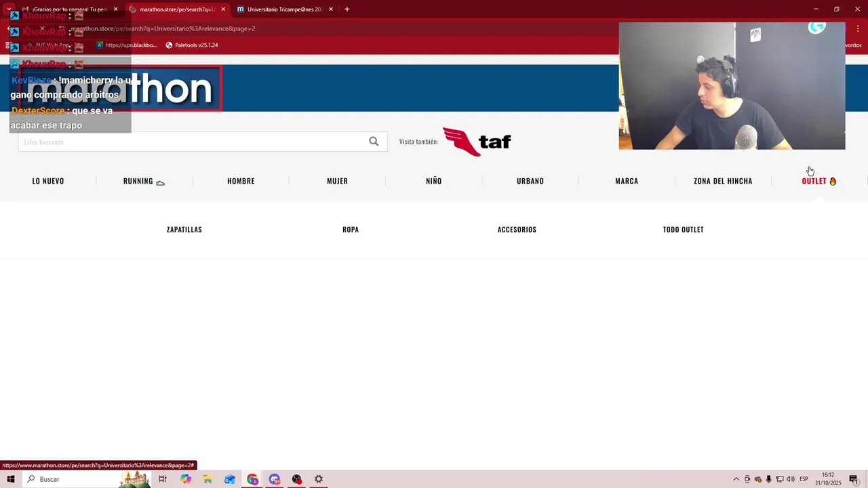This screenshot has width=868, height=488.
Task: Expand hidden system tray icons
Action: (x=736, y=479)
